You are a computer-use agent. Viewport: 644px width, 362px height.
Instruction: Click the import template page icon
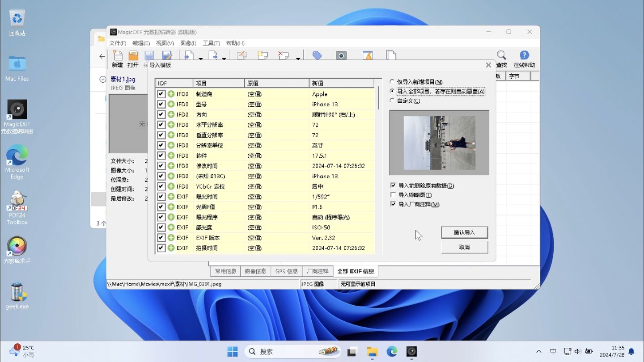click(x=189, y=55)
